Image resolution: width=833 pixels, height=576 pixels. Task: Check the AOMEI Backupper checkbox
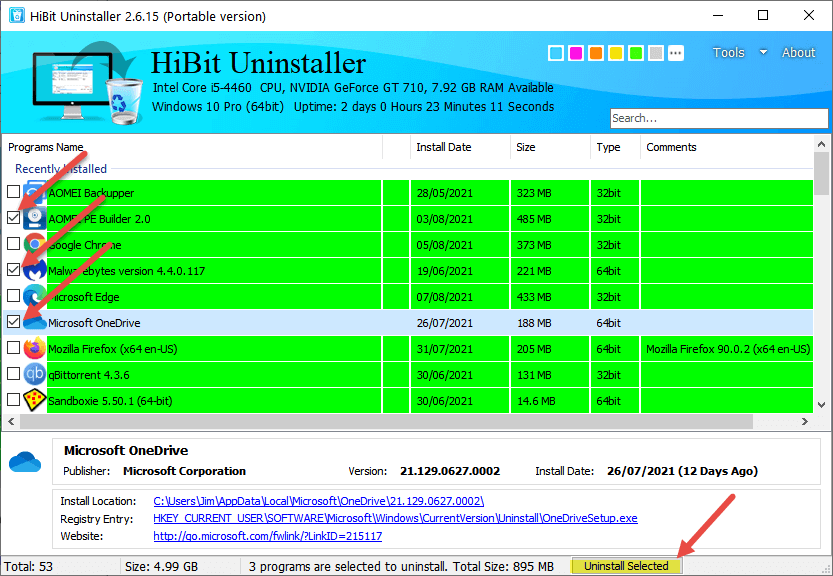13,192
